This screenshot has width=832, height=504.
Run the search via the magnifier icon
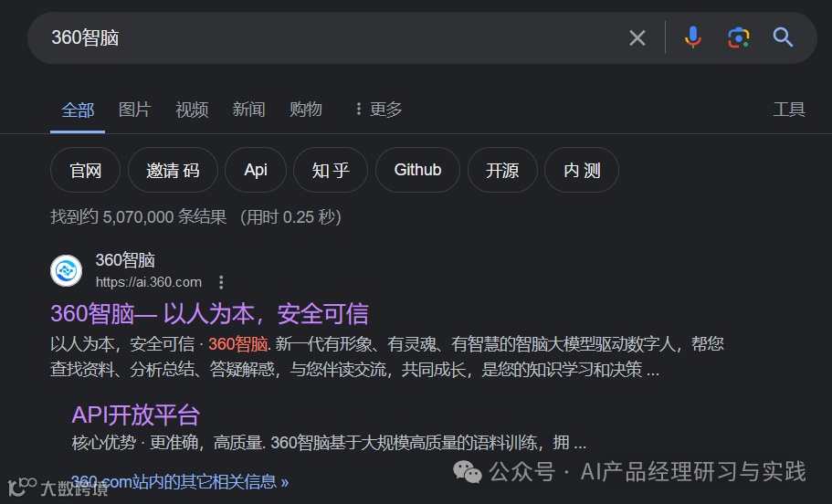coord(783,37)
